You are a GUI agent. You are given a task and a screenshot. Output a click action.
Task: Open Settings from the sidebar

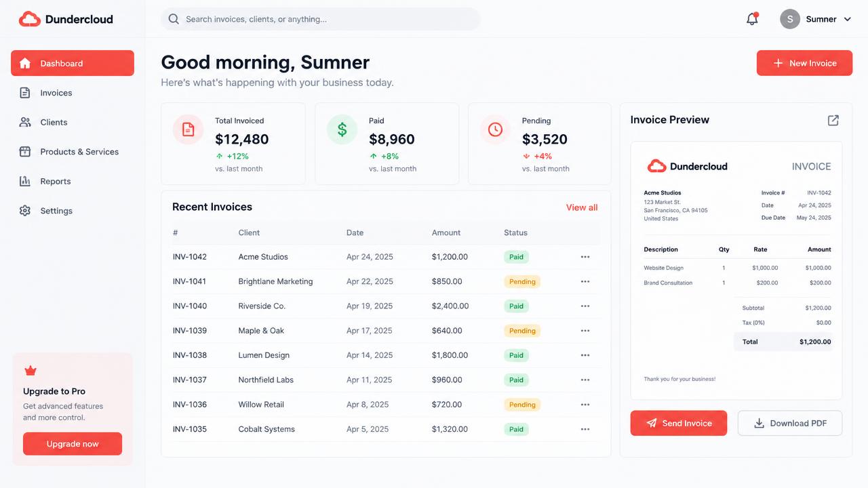(x=73, y=211)
